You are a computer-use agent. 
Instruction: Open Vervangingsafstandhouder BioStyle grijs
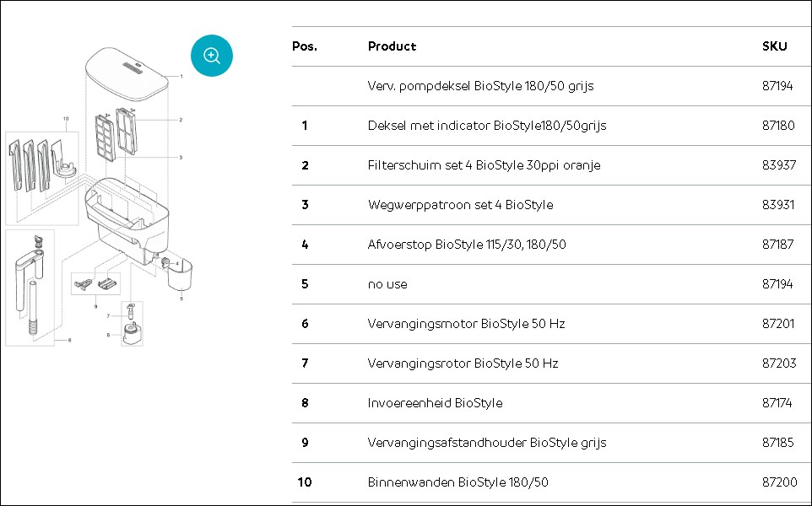[487, 443]
